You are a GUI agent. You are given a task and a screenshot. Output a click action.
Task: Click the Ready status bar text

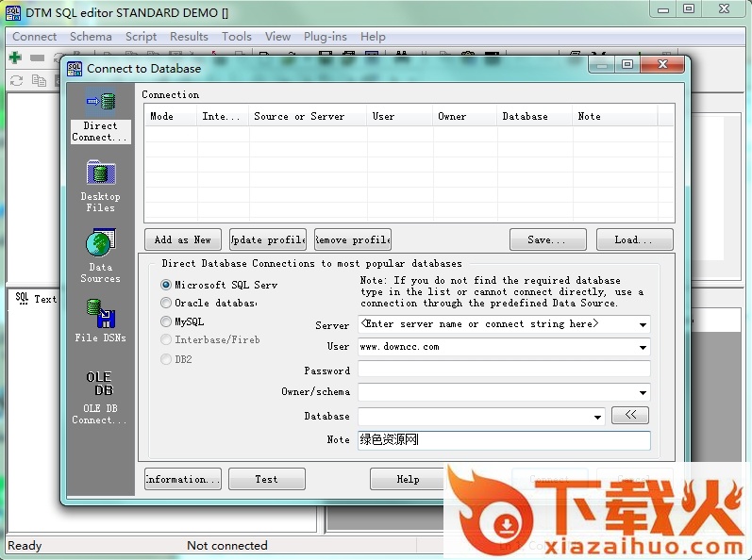point(25,546)
